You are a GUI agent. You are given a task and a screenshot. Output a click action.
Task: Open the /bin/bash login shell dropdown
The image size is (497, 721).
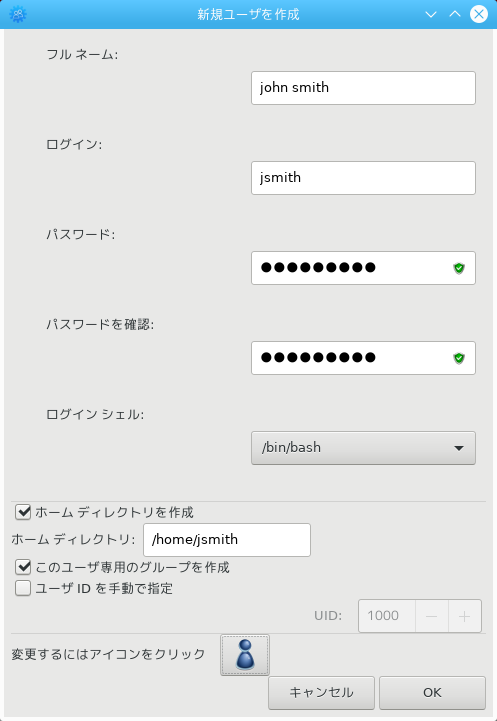[x=363, y=448]
